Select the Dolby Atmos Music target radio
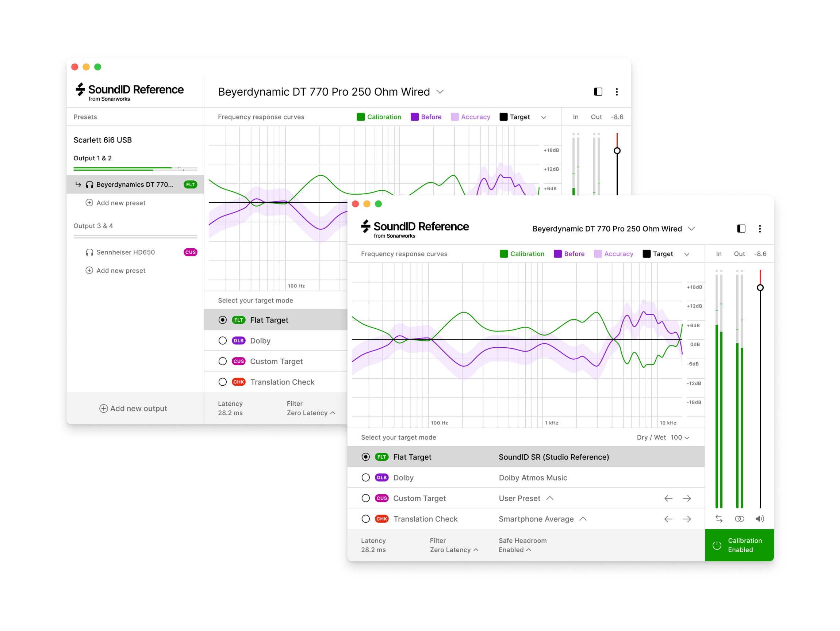The image size is (840, 631). (366, 478)
